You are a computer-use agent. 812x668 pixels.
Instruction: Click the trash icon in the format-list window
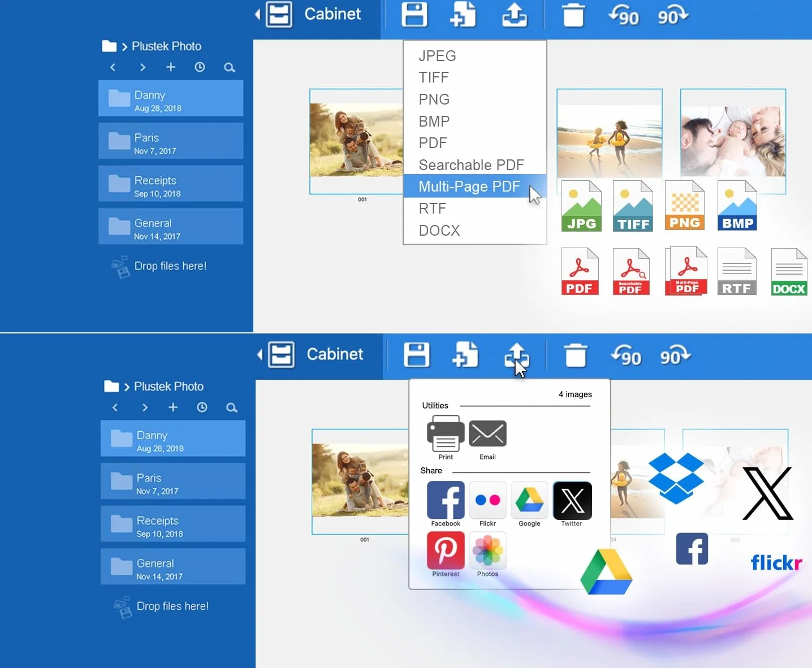pyautogui.click(x=573, y=15)
